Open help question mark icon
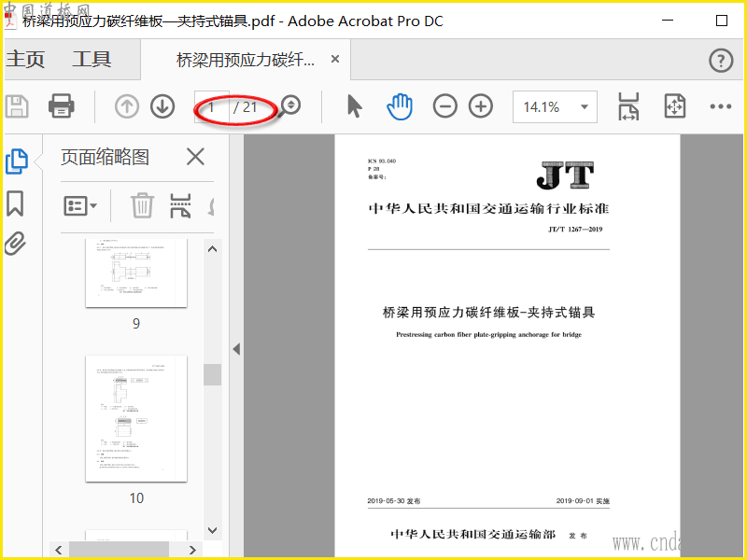Screen dimensions: 747x560 coord(721,61)
